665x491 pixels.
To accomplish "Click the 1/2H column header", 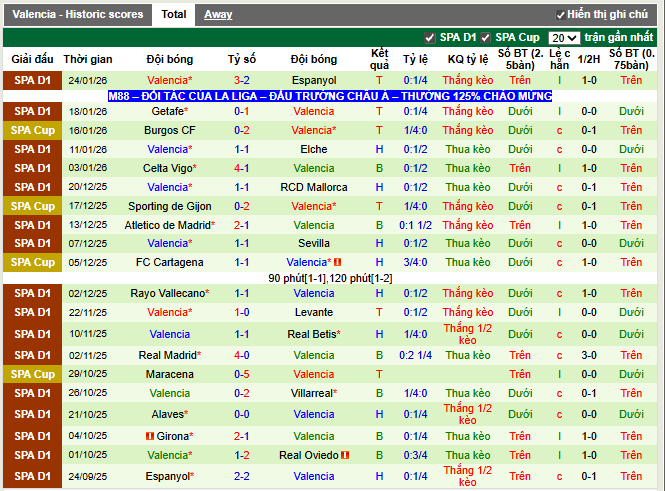I will coord(589,59).
